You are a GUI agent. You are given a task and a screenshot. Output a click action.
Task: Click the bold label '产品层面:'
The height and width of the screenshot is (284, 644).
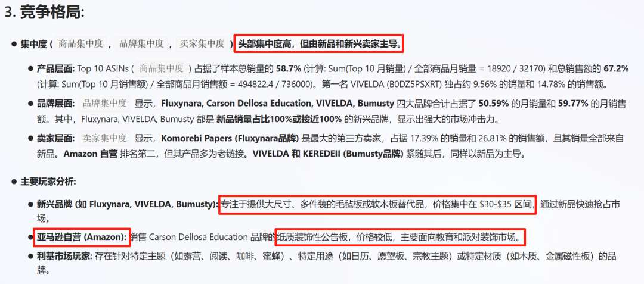click(x=56, y=69)
